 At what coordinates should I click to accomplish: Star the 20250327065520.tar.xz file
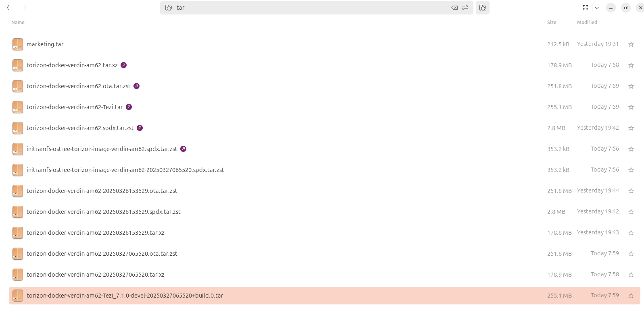(631, 275)
